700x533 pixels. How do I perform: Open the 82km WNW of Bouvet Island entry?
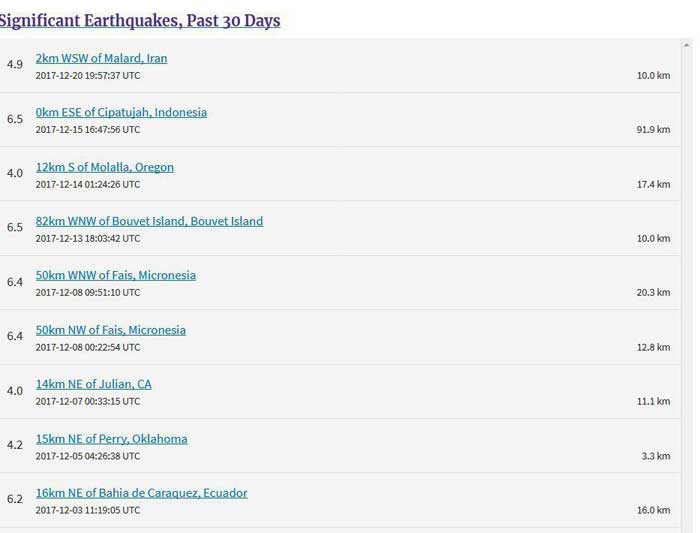coord(149,221)
